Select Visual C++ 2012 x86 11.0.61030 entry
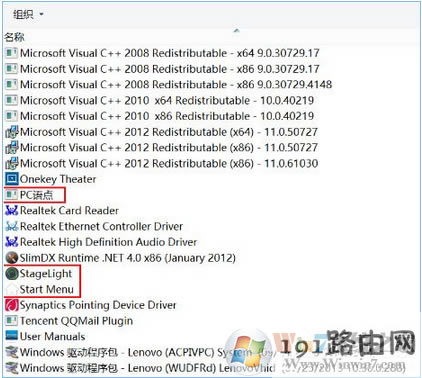Viewport: 422px width, 378px height. (162, 163)
